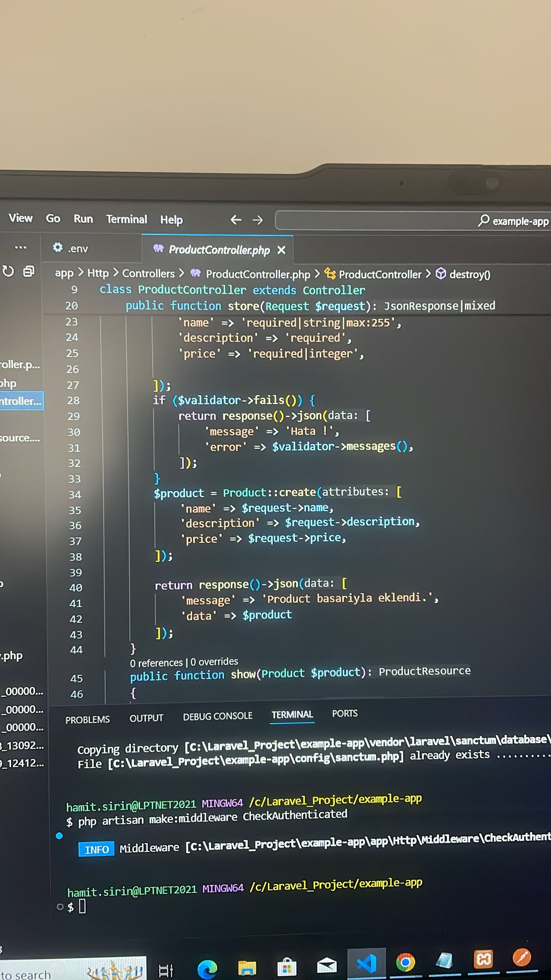Open the Mail app from the taskbar
Image resolution: width=551 pixels, height=980 pixels.
tap(327, 965)
